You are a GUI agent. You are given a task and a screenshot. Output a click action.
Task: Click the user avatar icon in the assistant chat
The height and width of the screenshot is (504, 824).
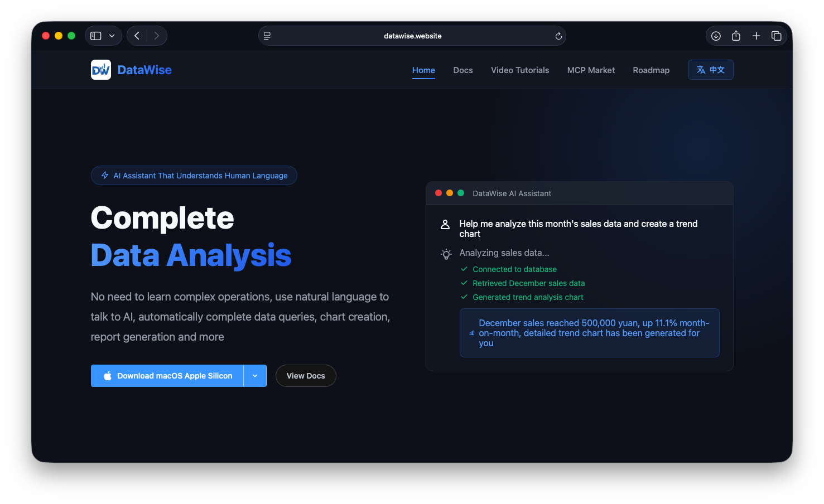(445, 224)
